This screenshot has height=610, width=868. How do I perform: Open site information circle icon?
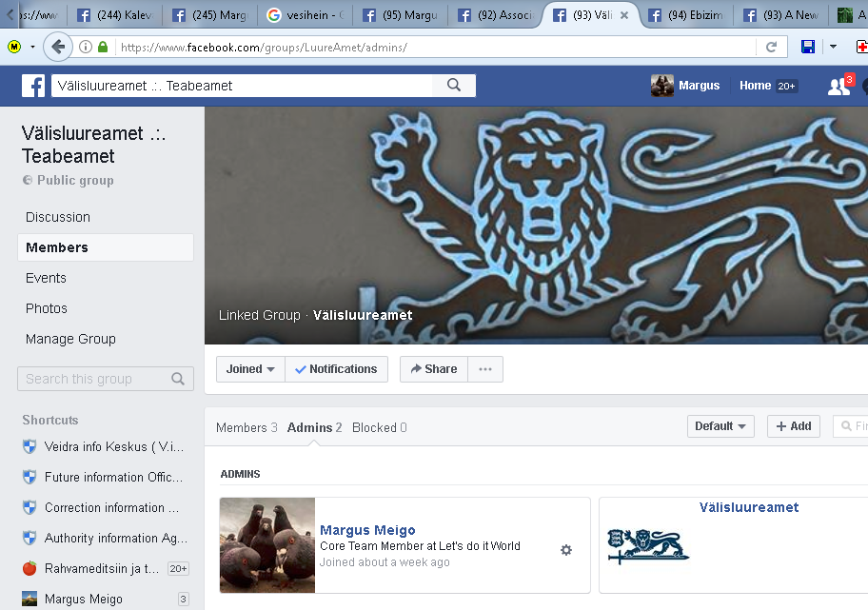point(86,47)
